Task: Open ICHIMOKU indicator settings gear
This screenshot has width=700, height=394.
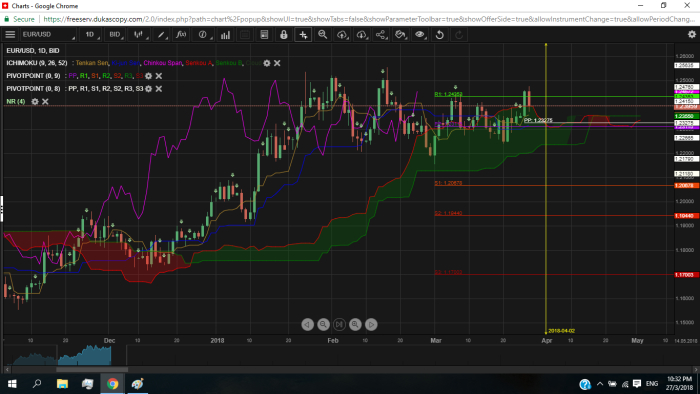Action: click(x=267, y=63)
